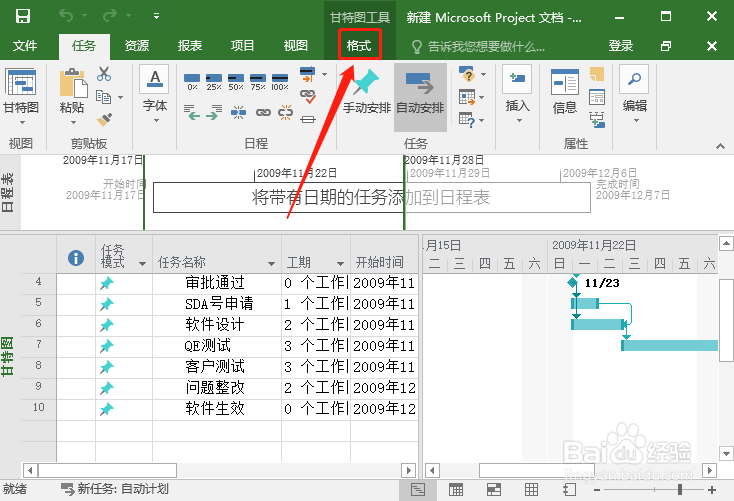Click the Inactivate task icon

[x=307, y=120]
